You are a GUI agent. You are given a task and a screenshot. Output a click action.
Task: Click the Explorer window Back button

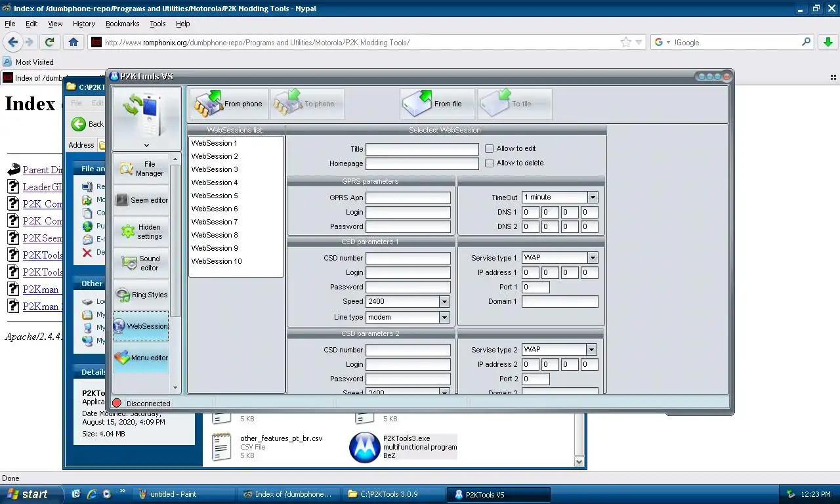(88, 124)
